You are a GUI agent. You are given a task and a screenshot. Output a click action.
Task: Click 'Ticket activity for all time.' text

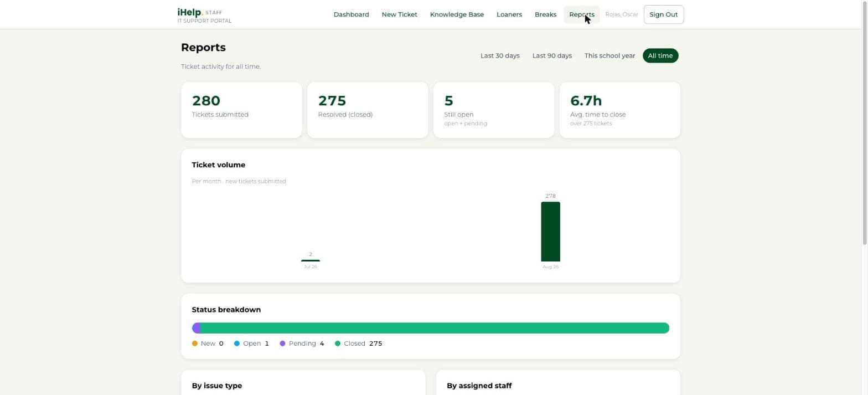[x=221, y=66]
